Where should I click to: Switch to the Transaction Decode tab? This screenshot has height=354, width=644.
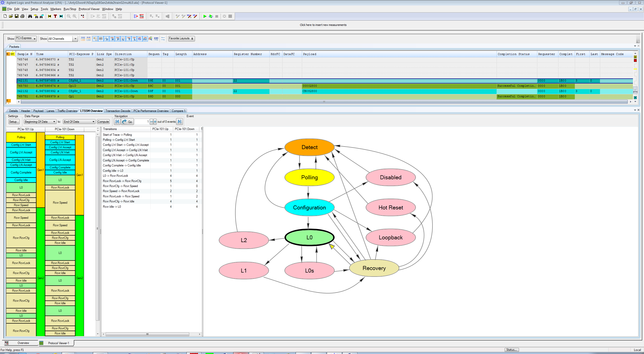[x=118, y=111]
